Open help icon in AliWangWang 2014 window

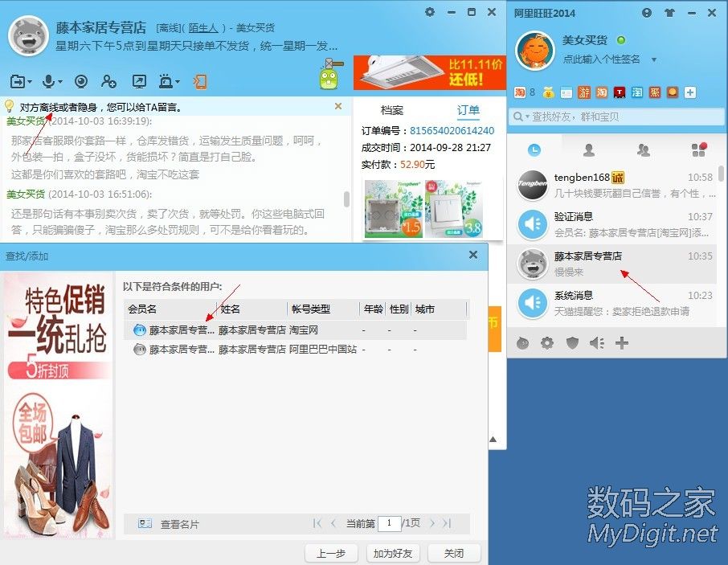click(647, 13)
